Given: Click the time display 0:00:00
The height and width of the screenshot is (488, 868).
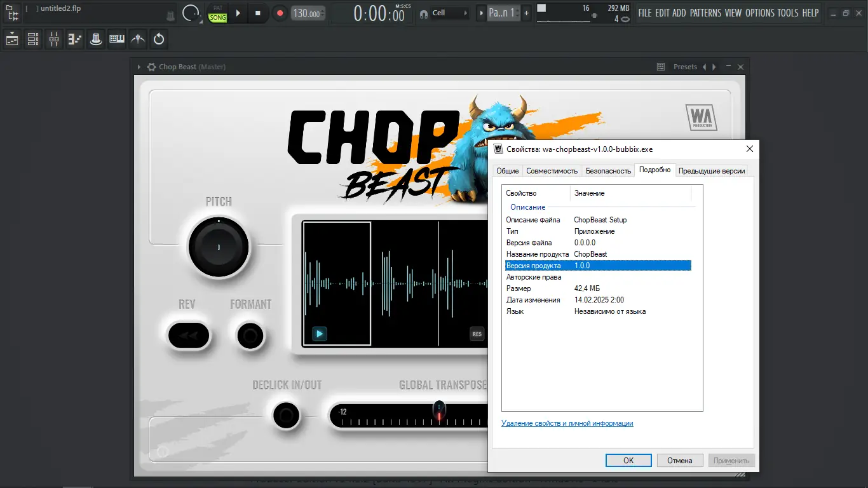Looking at the screenshot, I should [379, 13].
